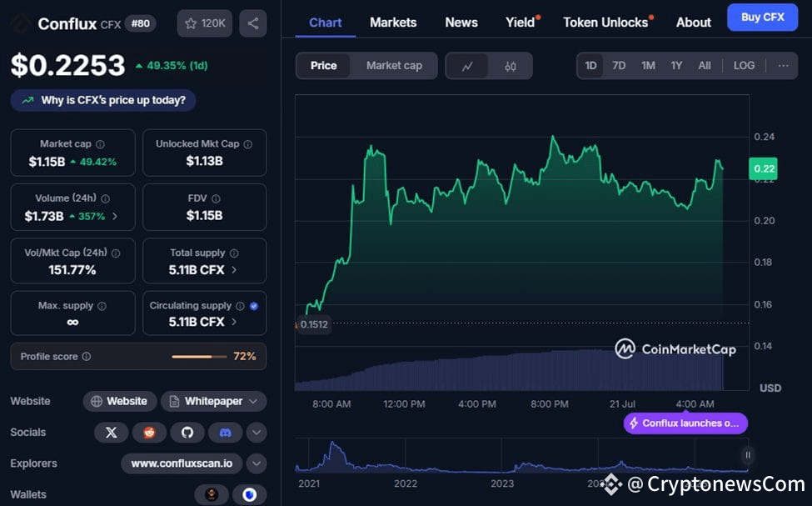This screenshot has height=506, width=812.
Task: Click the first wallet icon
Action: [x=212, y=494]
